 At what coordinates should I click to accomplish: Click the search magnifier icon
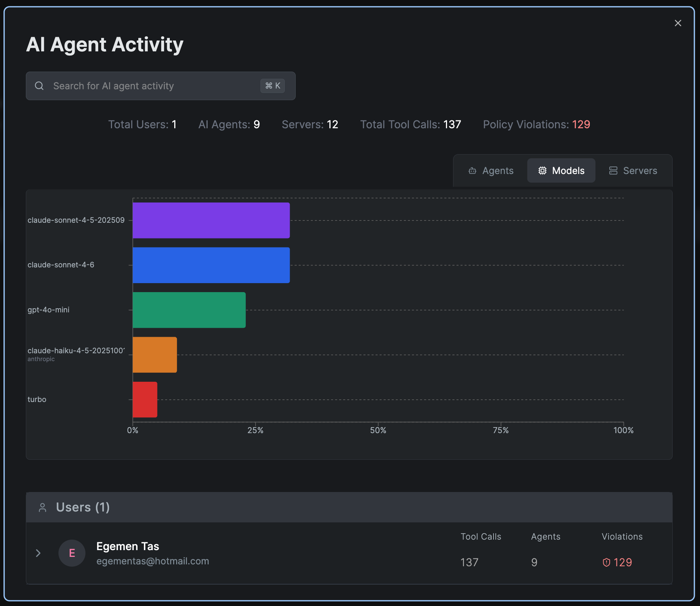pyautogui.click(x=39, y=86)
